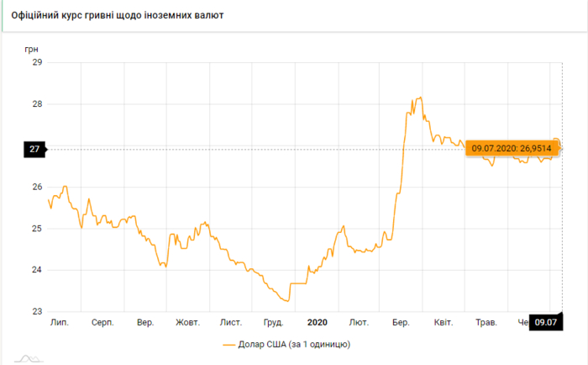Screen dimensions: 588x365
Task: Click the 23 value on the vertical axis
Action: [36, 312]
